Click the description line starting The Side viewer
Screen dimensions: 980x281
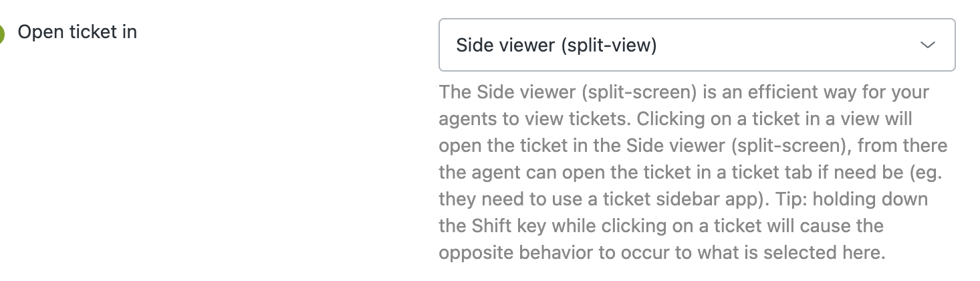pos(684,92)
